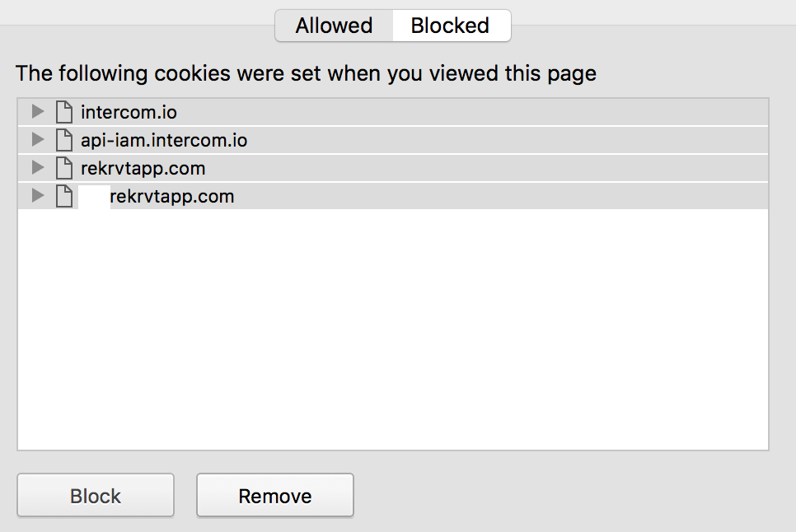Switch to the Allowed tab
This screenshot has height=532, width=796.
point(334,26)
